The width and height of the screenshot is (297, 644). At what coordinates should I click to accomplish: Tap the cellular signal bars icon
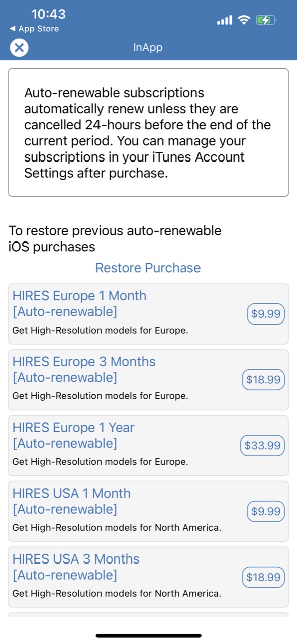coord(225,20)
